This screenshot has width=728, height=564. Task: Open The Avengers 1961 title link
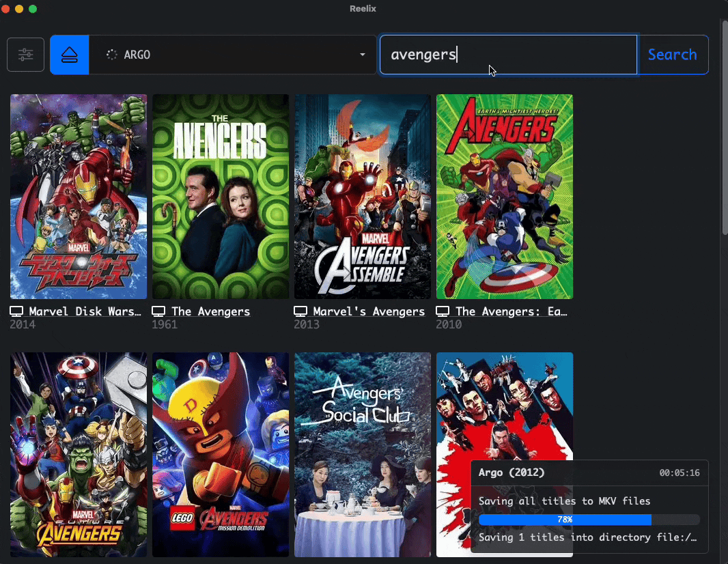point(211,311)
